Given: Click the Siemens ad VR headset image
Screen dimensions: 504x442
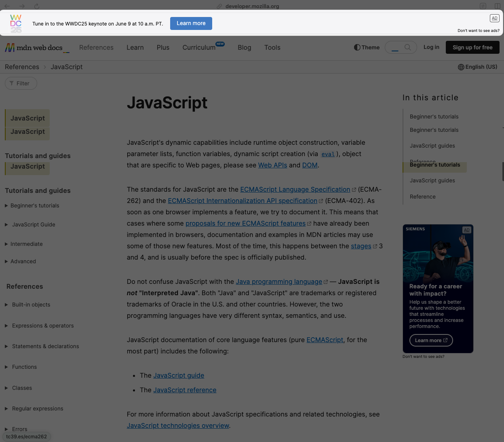Looking at the screenshot, I should [438, 255].
